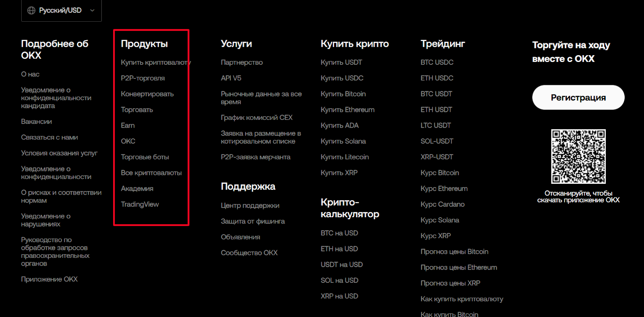The image size is (644, 317).
Task: Open the XRP-USDT trading pair
Action: (x=437, y=157)
